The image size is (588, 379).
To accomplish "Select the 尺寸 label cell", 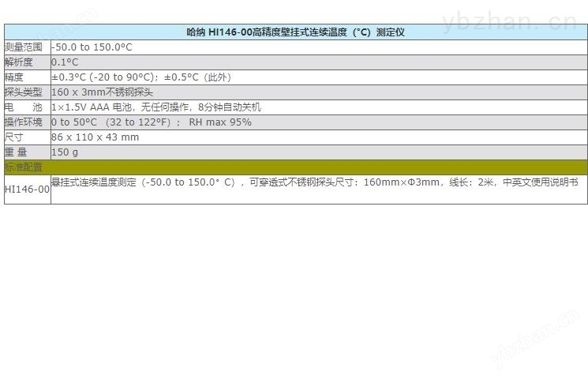I will (x=28, y=137).
